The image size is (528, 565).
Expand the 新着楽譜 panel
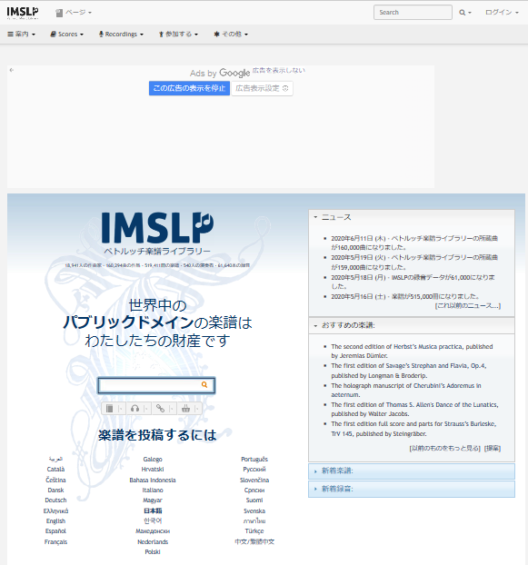pos(411,471)
